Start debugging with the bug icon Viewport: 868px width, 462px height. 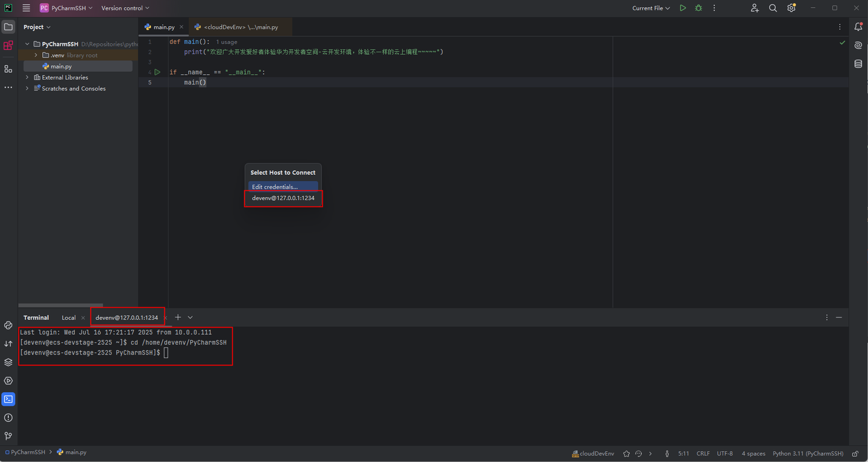(x=698, y=8)
